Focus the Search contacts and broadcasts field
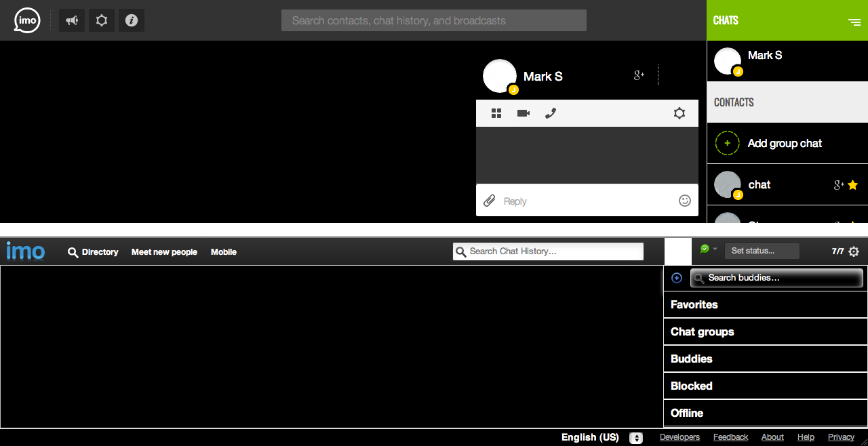This screenshot has width=868, height=446. pos(434,20)
